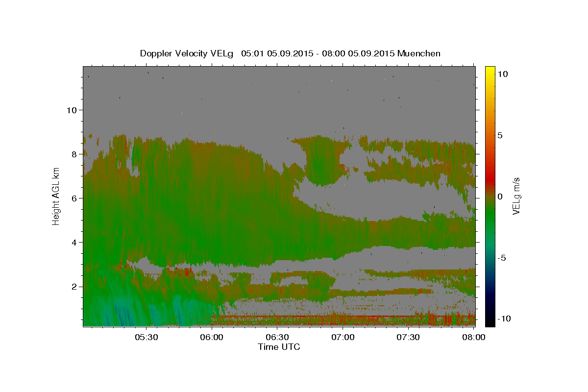Click the height tick label 10
588x392 pixels.
click(71, 110)
